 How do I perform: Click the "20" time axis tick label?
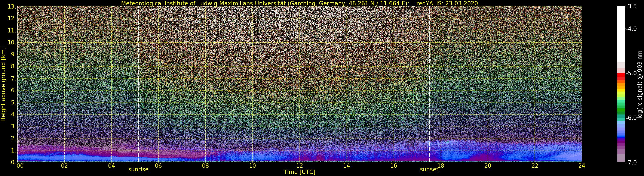488,166
